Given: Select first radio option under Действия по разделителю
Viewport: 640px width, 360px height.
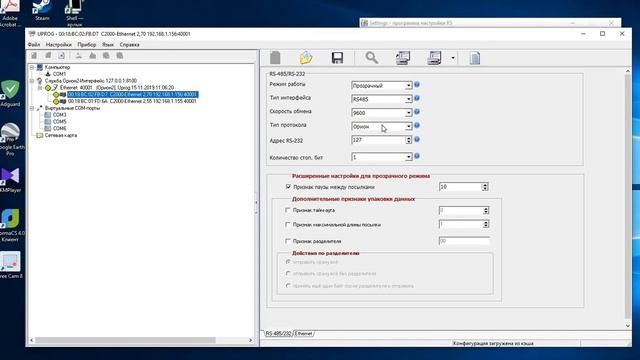Looking at the screenshot, I should 288,262.
